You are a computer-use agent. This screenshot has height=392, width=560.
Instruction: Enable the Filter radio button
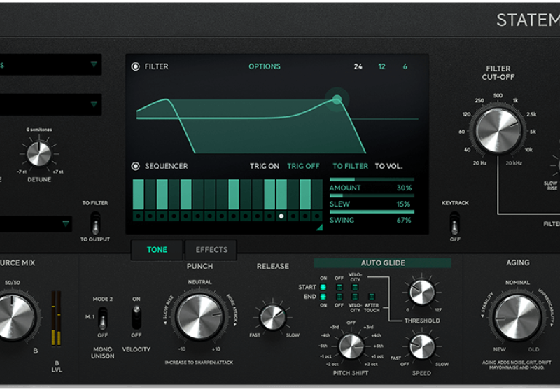[136, 67]
